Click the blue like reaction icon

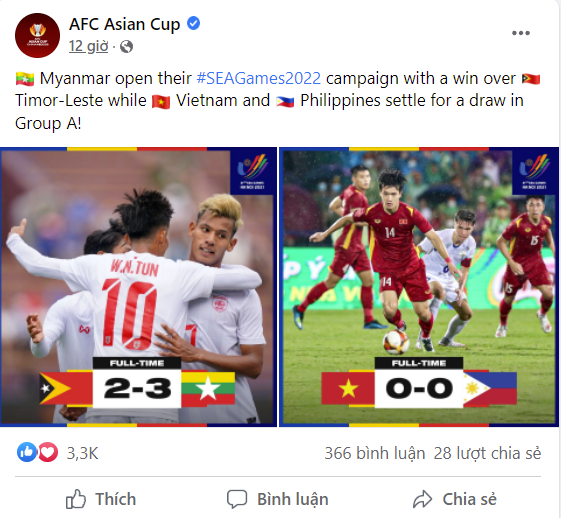tap(26, 452)
